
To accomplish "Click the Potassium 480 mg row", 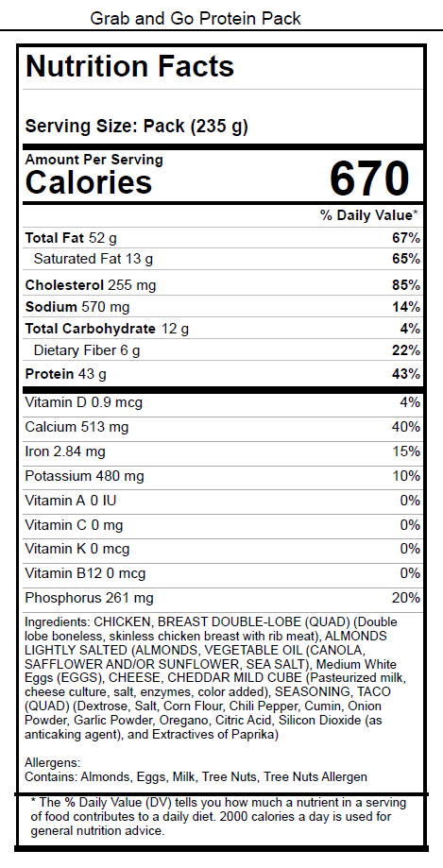I will [x=223, y=476].
